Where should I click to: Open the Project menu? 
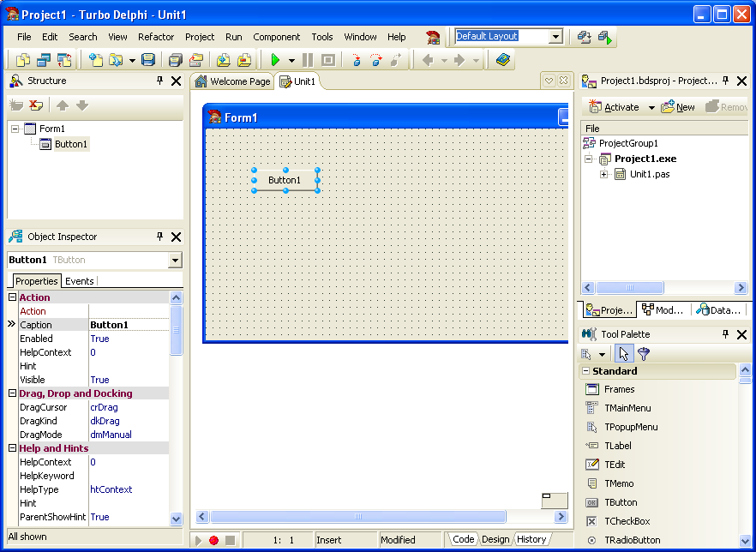pyautogui.click(x=200, y=37)
